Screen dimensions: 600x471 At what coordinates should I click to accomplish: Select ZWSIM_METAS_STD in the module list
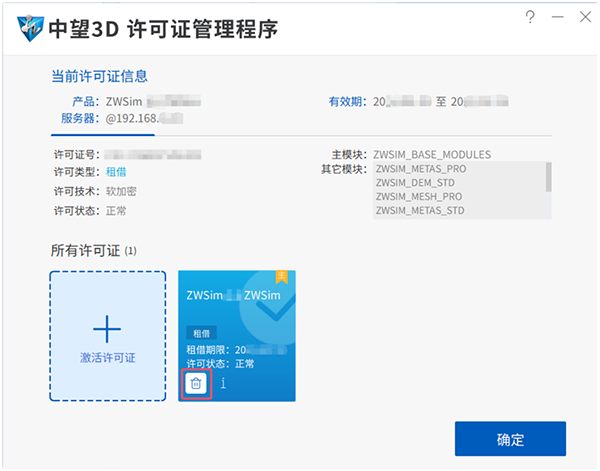[x=420, y=210]
